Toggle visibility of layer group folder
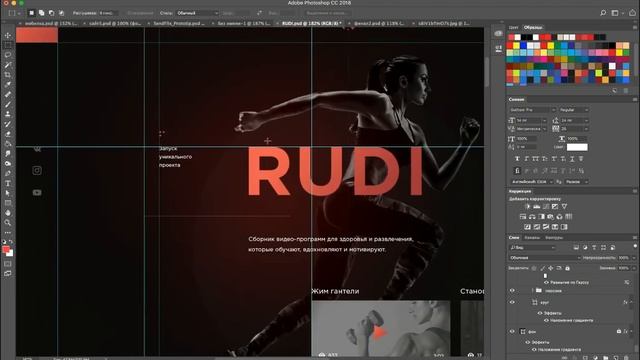 [x=512, y=291]
